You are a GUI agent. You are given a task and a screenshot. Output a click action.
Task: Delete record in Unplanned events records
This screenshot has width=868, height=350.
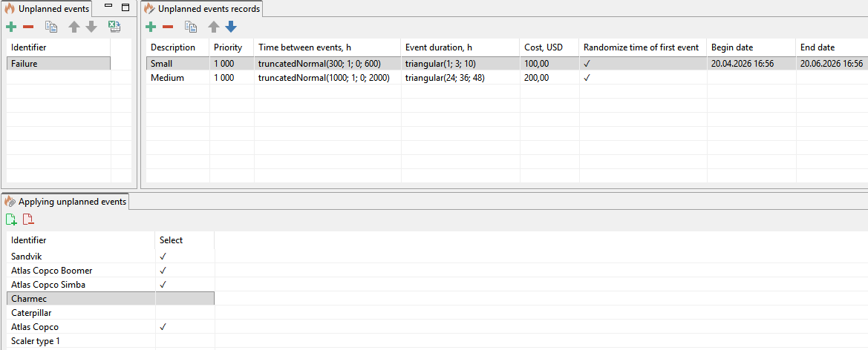168,27
